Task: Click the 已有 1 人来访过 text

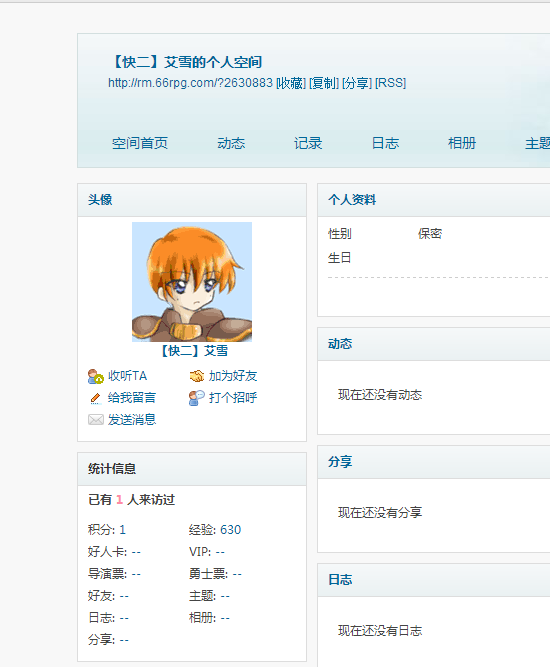Action: (131, 500)
